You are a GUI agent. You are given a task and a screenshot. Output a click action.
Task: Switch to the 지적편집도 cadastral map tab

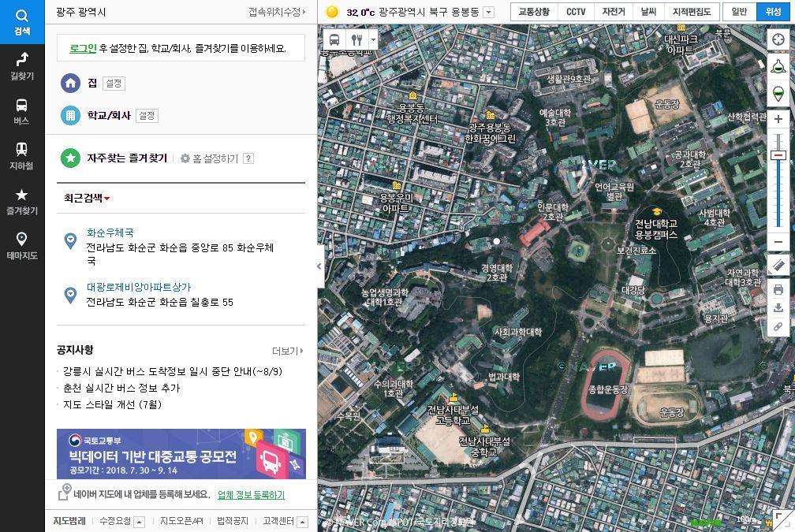click(x=699, y=12)
